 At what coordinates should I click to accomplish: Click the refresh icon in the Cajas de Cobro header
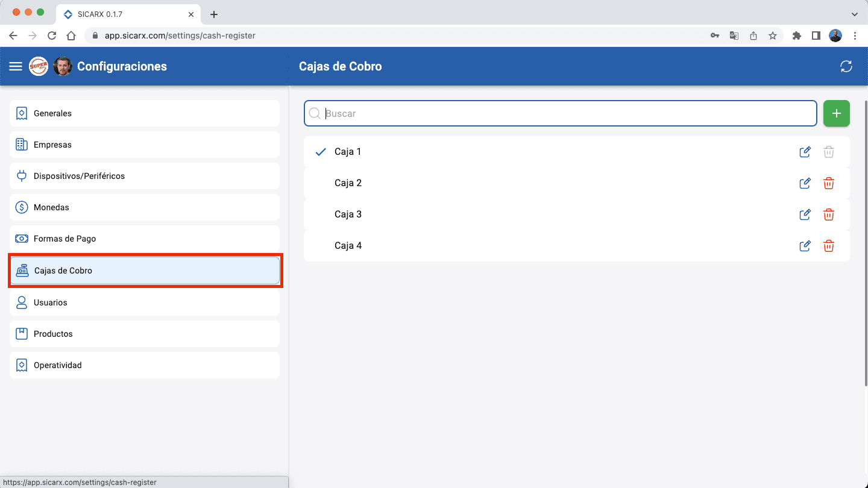846,66
